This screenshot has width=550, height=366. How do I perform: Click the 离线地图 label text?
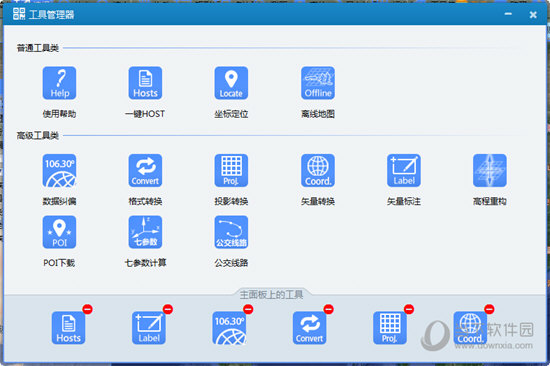click(318, 114)
